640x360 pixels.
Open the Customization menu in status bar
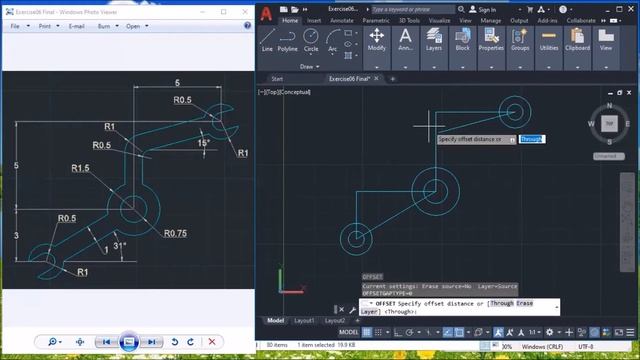click(631, 332)
